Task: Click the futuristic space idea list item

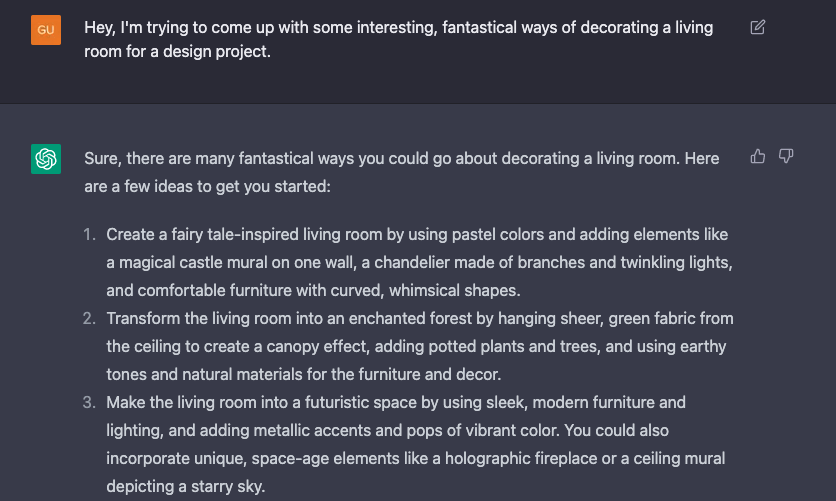Action: coord(416,444)
